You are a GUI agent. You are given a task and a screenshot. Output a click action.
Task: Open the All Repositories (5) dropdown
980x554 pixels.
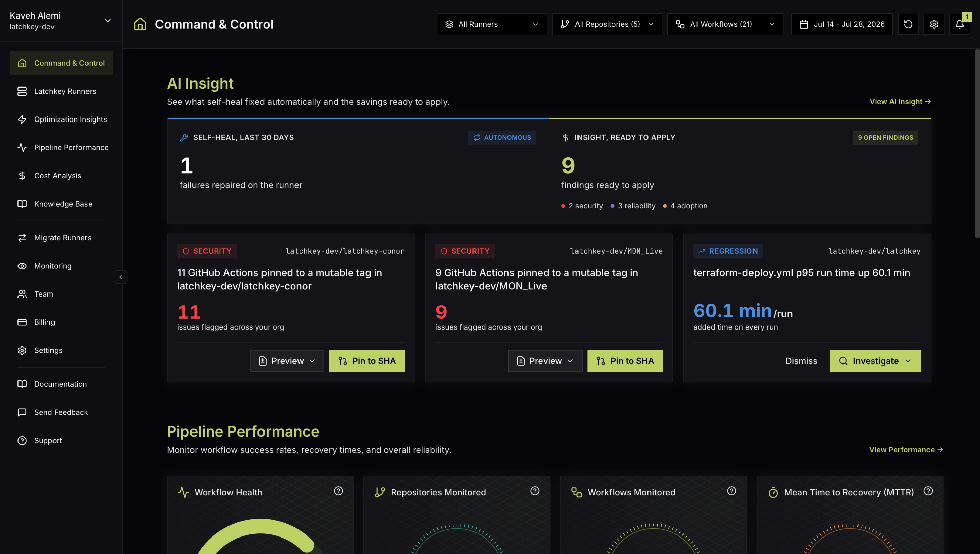click(x=607, y=24)
